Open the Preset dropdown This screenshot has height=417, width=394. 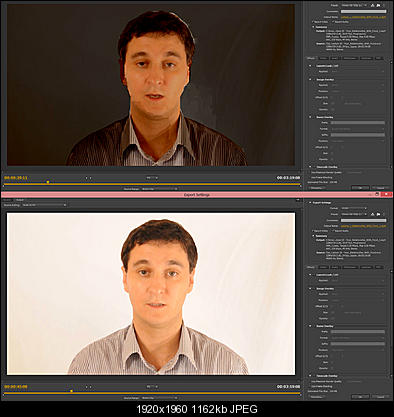click(x=354, y=214)
